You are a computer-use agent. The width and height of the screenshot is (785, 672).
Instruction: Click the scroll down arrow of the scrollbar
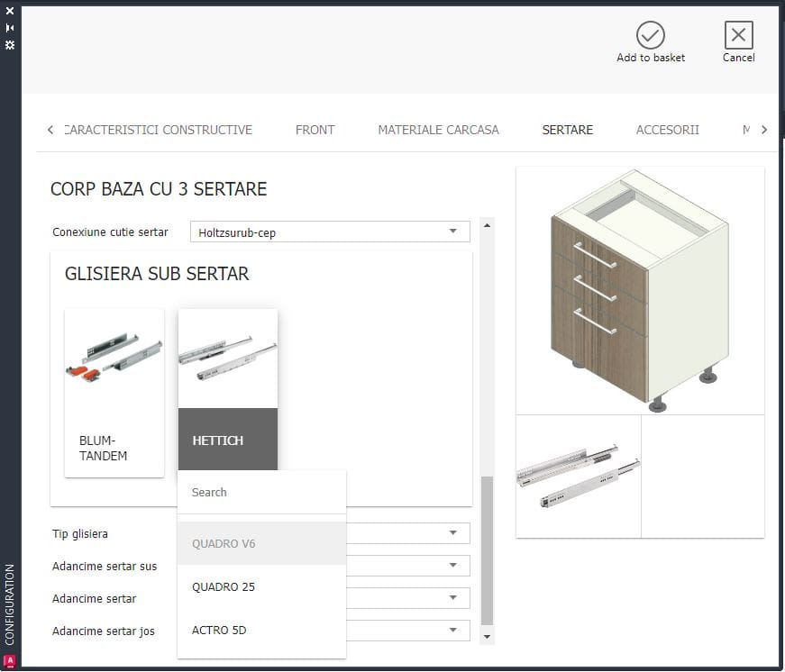(x=488, y=637)
